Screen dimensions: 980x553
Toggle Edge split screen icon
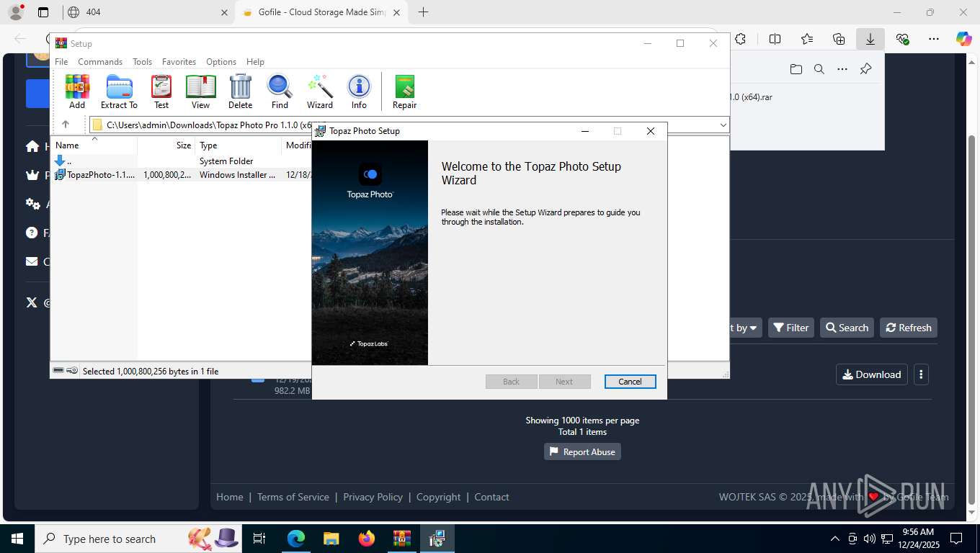coord(775,39)
